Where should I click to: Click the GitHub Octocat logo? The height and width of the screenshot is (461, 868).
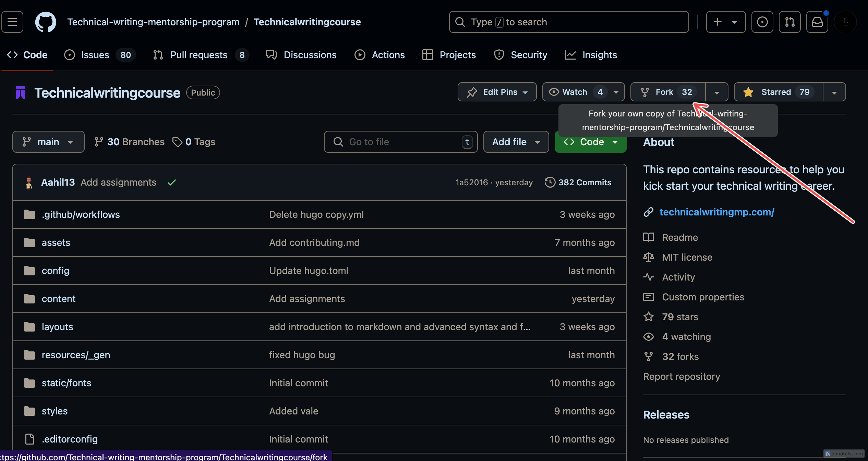click(x=46, y=22)
